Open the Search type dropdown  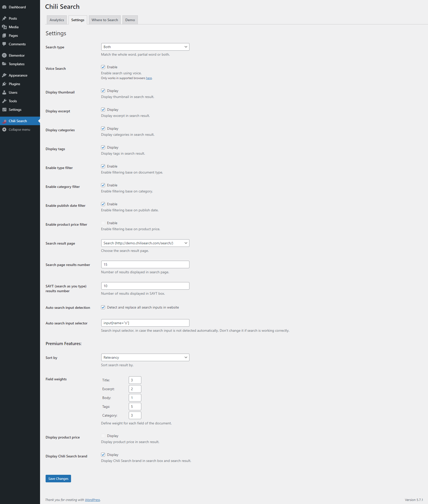click(145, 47)
